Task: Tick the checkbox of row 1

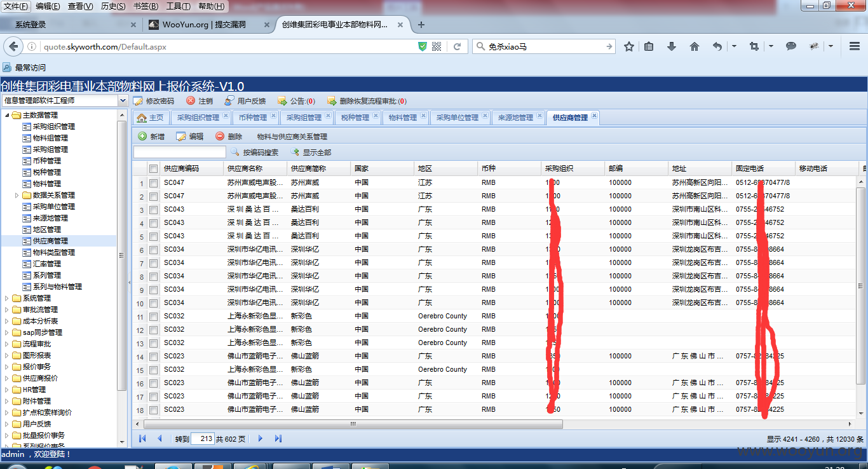Action: pos(153,182)
